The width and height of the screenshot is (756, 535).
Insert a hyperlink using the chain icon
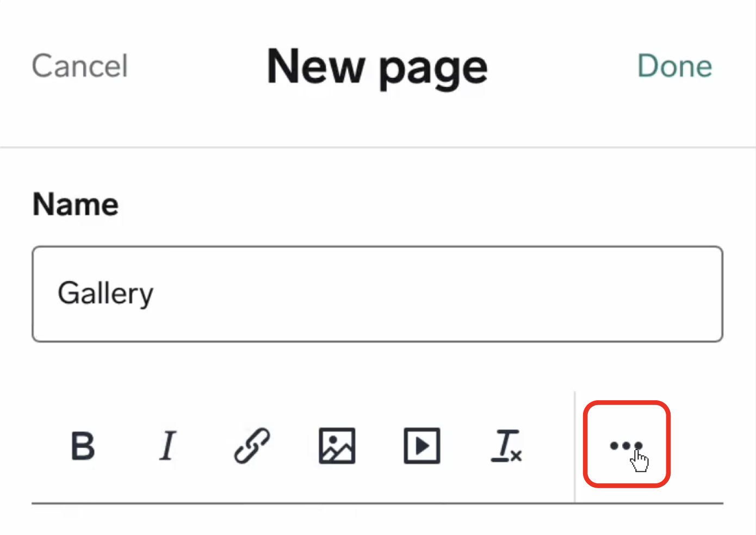click(x=252, y=446)
